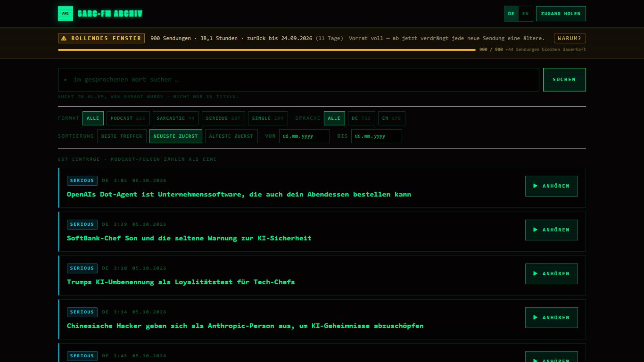The height and width of the screenshot is (362, 644).
Task: Click SERIOUS tag on the 2:45 entry
Action: 82,356
